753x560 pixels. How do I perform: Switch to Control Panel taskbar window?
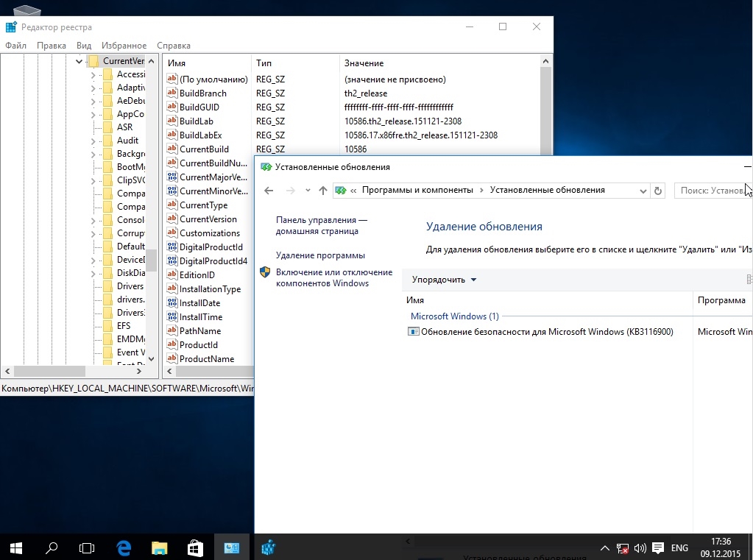click(231, 547)
